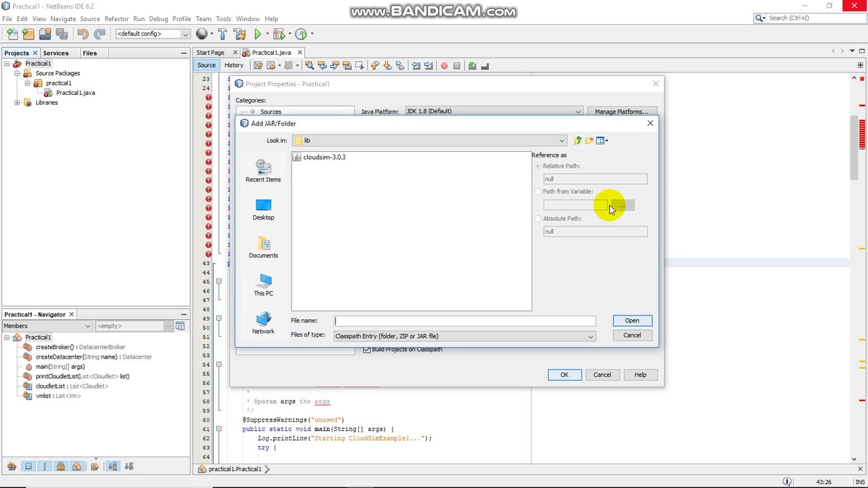This screenshot has height=488, width=868.
Task: Click the Build Project hammer icon
Action: click(222, 34)
